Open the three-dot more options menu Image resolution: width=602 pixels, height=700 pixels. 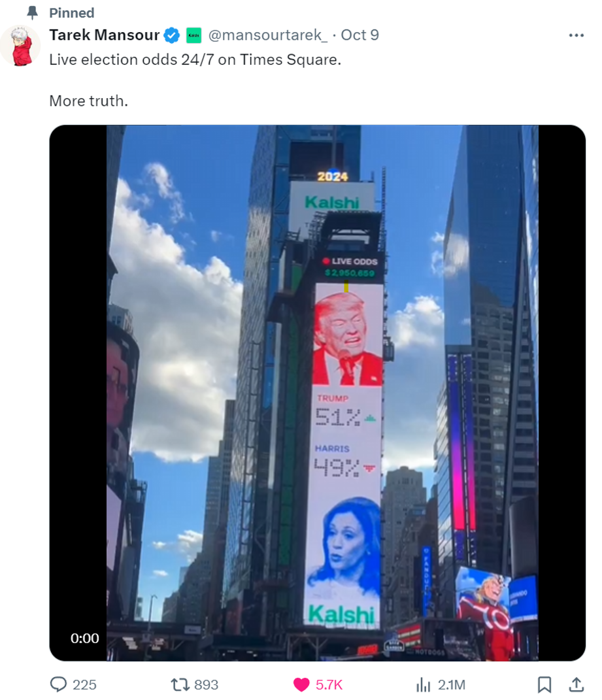pyautogui.click(x=576, y=35)
